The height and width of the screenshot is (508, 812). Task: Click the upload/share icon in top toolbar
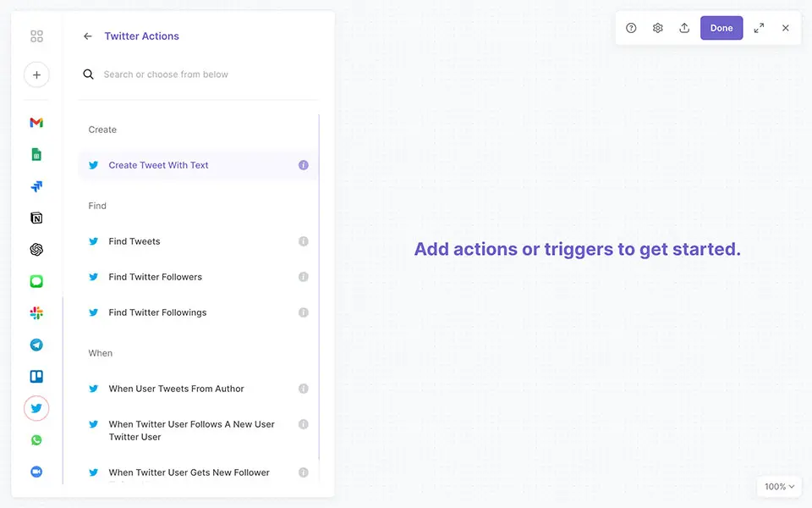click(684, 28)
